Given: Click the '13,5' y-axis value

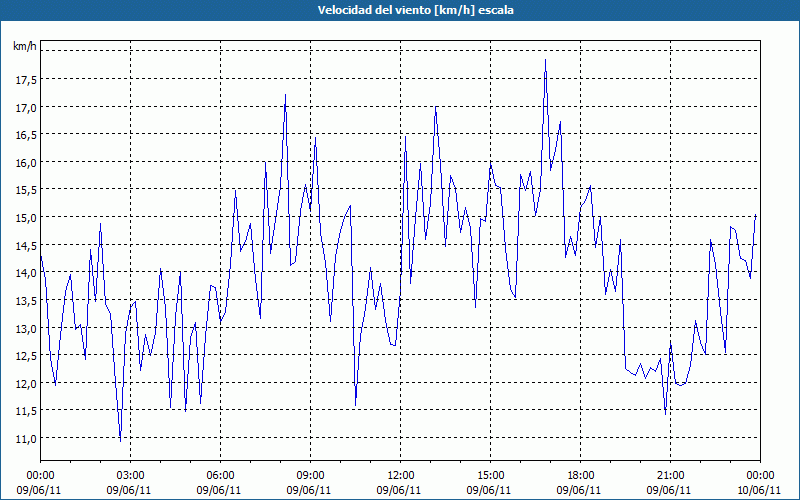Looking at the screenshot, I should (24, 300).
